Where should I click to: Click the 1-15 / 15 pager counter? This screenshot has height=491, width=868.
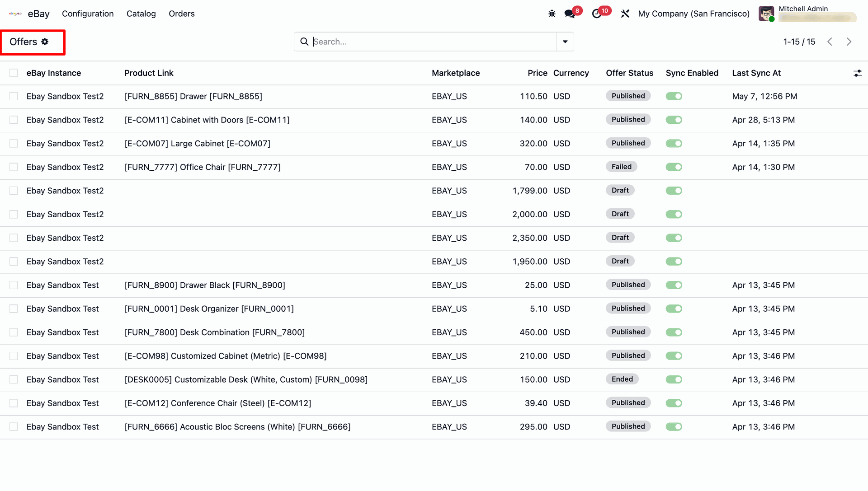click(x=799, y=42)
